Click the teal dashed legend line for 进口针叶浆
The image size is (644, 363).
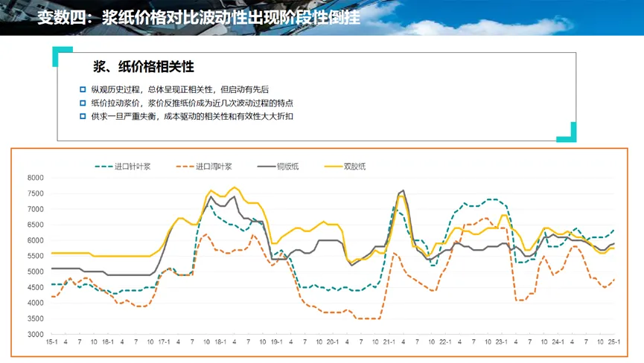tap(103, 167)
